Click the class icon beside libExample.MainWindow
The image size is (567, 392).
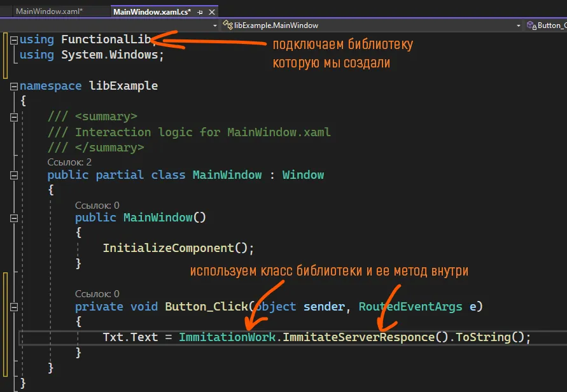coord(227,25)
